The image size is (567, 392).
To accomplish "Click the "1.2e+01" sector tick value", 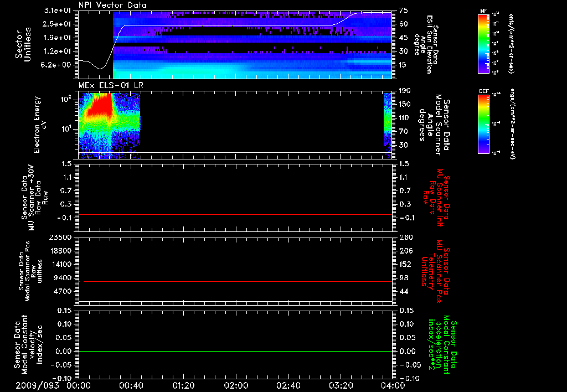I will 58,51.
